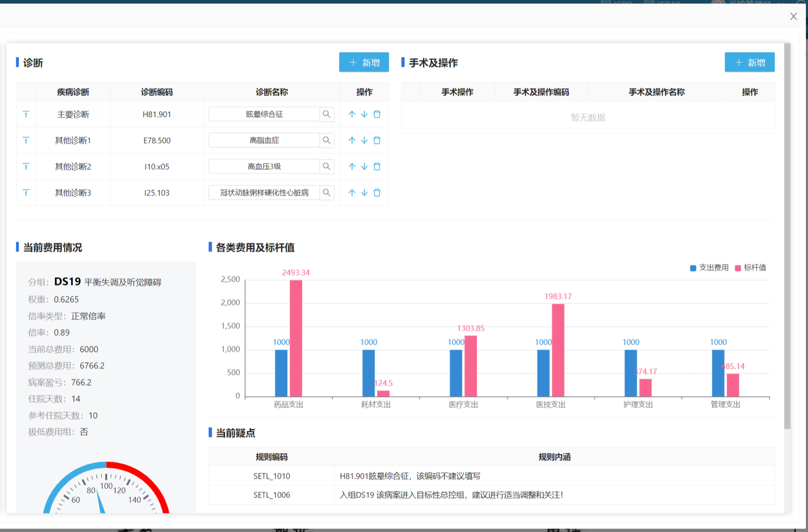Image resolution: width=808 pixels, height=532 pixels.
Task: Click the DS19 group code
Action: (68, 282)
